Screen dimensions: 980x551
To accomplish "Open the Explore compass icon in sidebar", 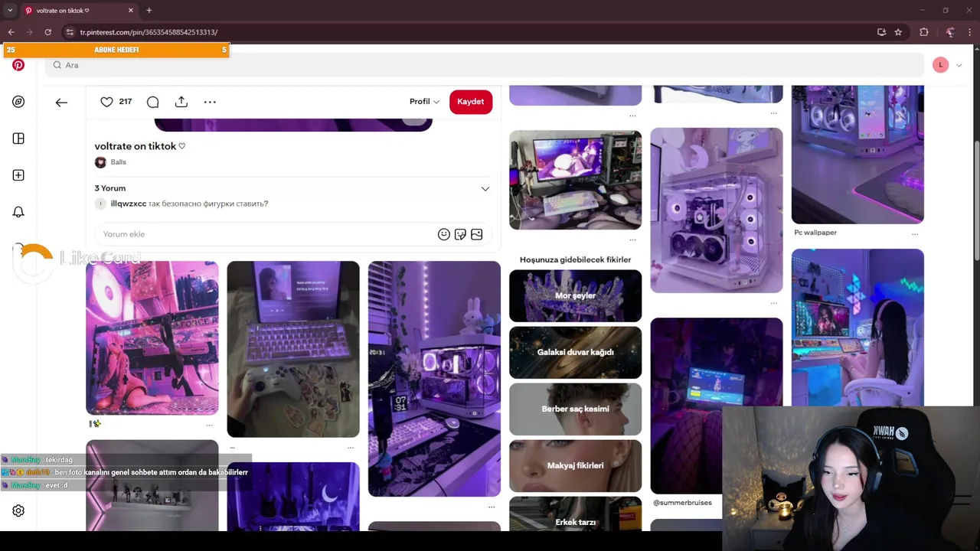I will (x=18, y=102).
